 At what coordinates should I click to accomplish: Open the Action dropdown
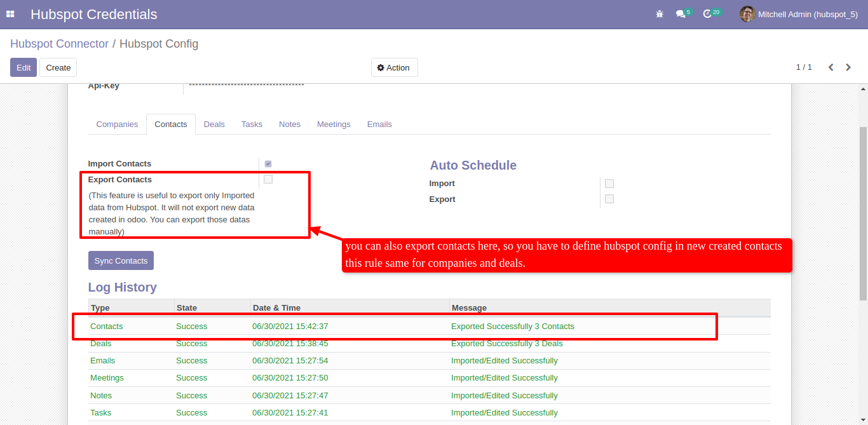pos(394,67)
